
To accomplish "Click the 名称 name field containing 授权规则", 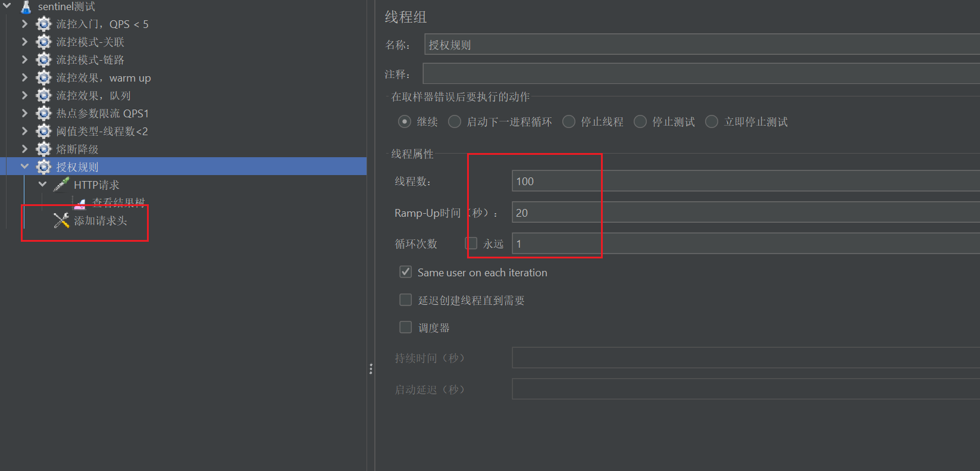I will pos(702,45).
